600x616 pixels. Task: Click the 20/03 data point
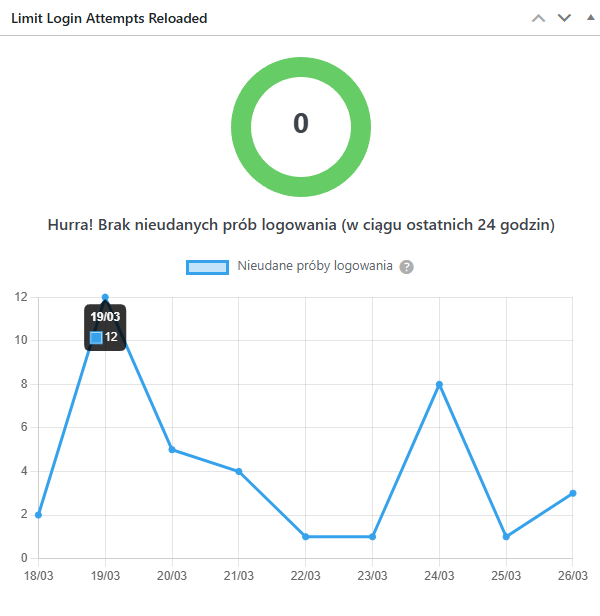[172, 449]
